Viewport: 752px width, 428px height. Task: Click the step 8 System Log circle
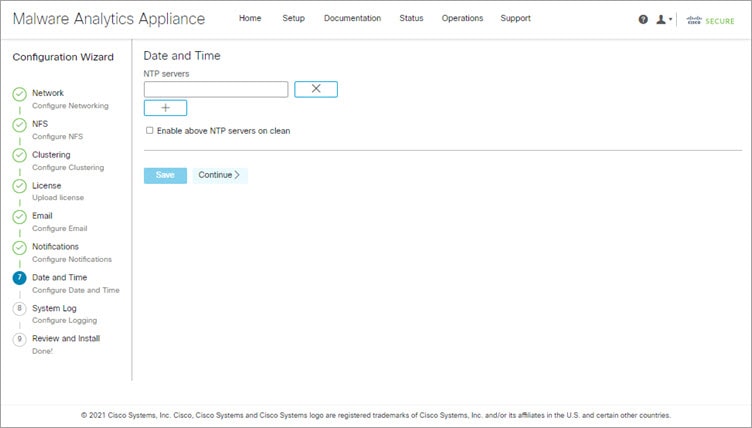click(x=19, y=308)
